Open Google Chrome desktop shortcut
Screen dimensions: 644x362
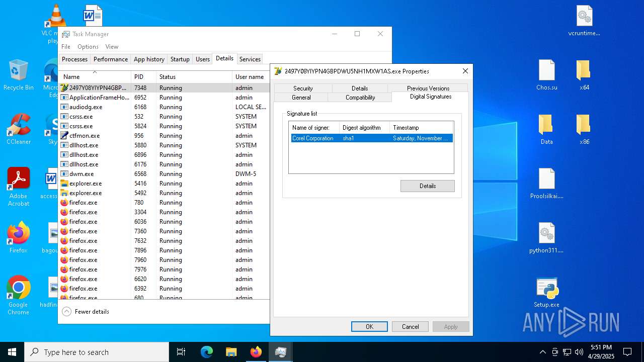pyautogui.click(x=19, y=295)
